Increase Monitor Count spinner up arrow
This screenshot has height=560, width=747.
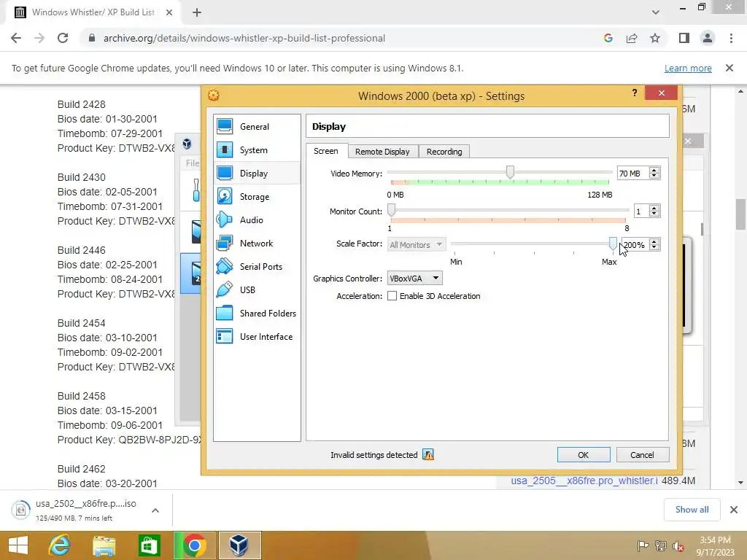(654, 208)
